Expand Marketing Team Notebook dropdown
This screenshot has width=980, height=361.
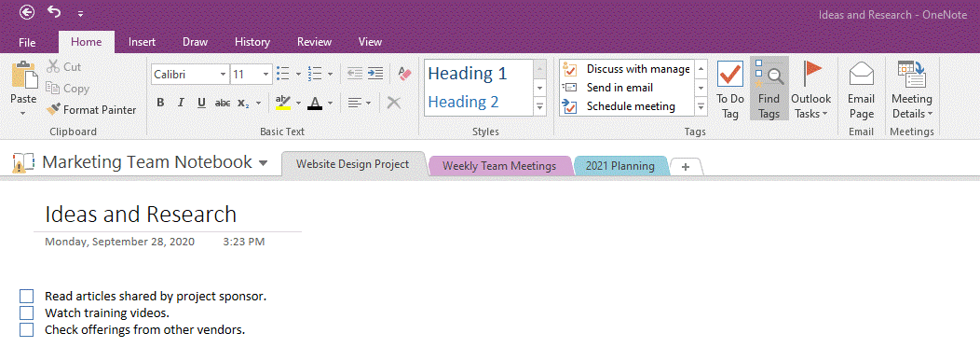[x=263, y=163]
